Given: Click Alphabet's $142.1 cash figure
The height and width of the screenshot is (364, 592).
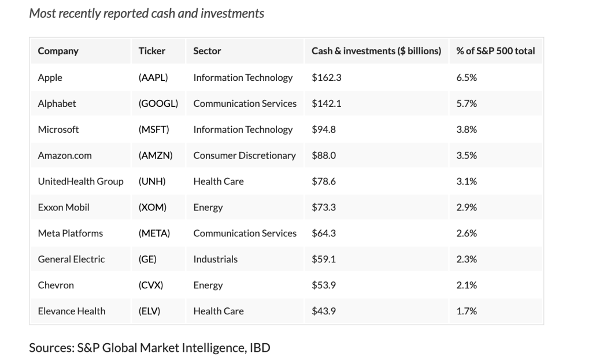Looking at the screenshot, I should tap(326, 103).
